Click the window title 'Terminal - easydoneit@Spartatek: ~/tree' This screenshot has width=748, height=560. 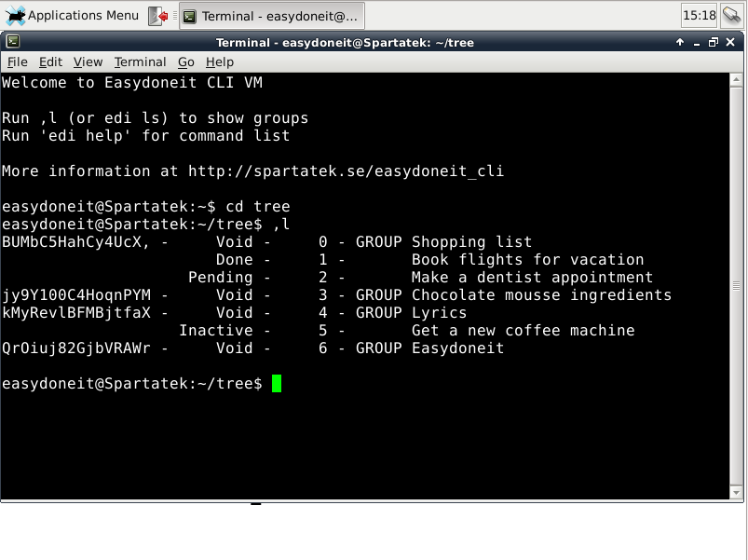coord(345,43)
